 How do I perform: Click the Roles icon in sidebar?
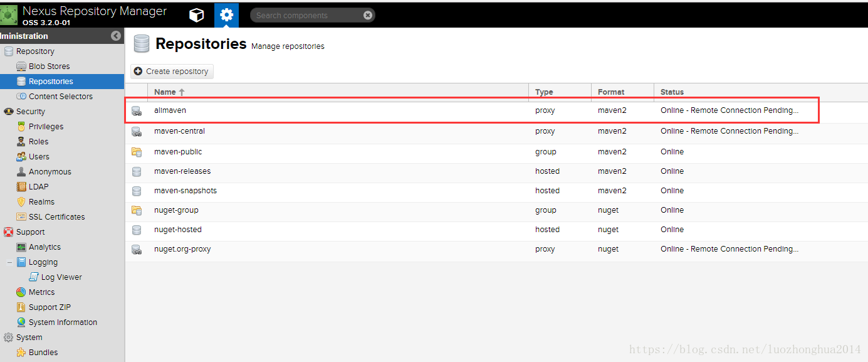click(x=21, y=141)
